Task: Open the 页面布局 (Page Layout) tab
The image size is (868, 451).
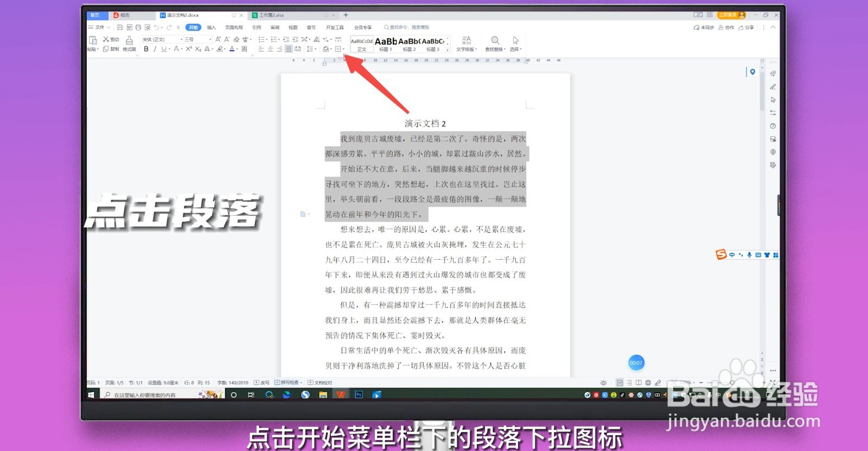Action: [x=234, y=27]
